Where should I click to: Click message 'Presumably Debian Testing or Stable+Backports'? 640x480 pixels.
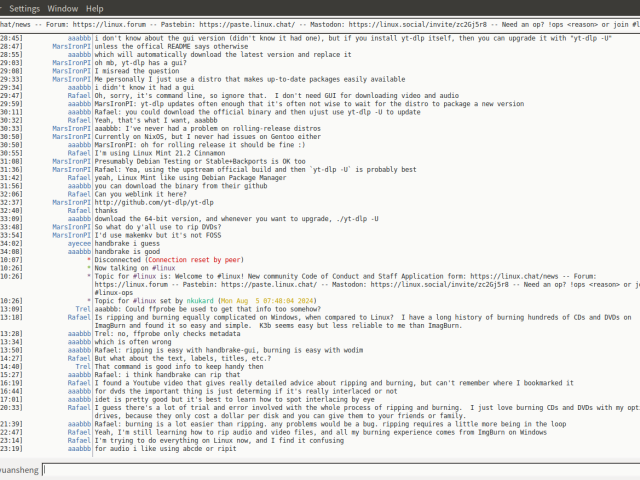point(200,161)
